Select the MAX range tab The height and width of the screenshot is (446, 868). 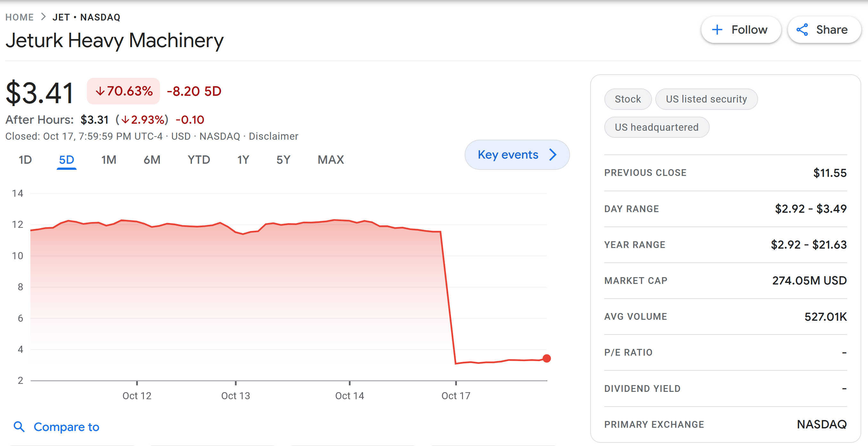(330, 160)
